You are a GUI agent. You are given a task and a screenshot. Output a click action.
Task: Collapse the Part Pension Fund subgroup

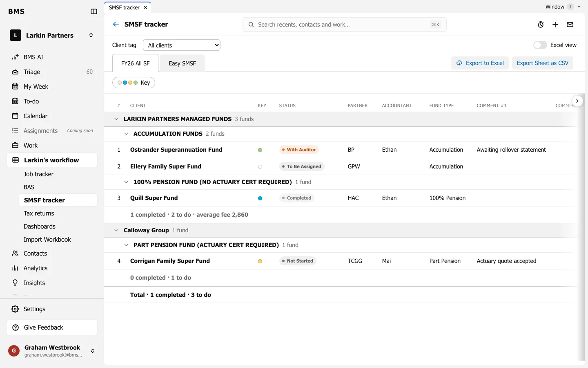[126, 245]
